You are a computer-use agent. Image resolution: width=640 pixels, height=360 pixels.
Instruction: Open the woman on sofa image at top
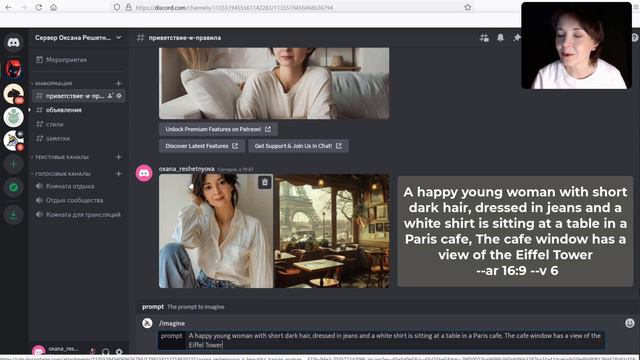pyautogui.click(x=274, y=83)
